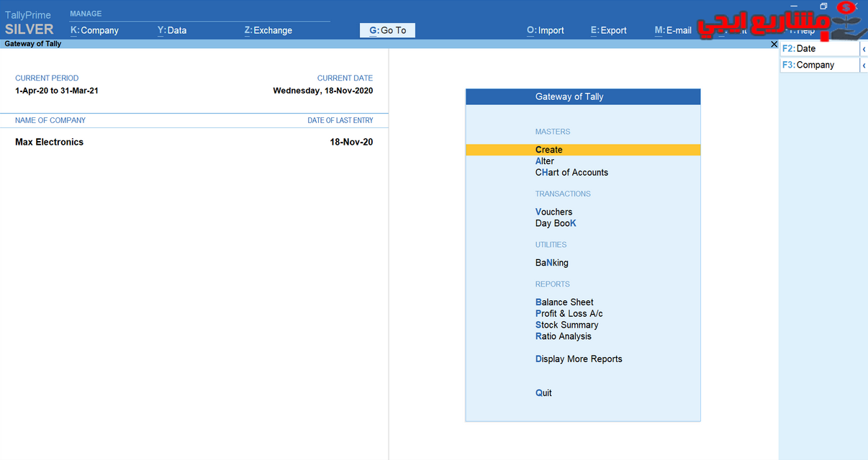Open the Profit & Loss A/c report
Viewport: 868px width, 460px height.
click(x=569, y=314)
